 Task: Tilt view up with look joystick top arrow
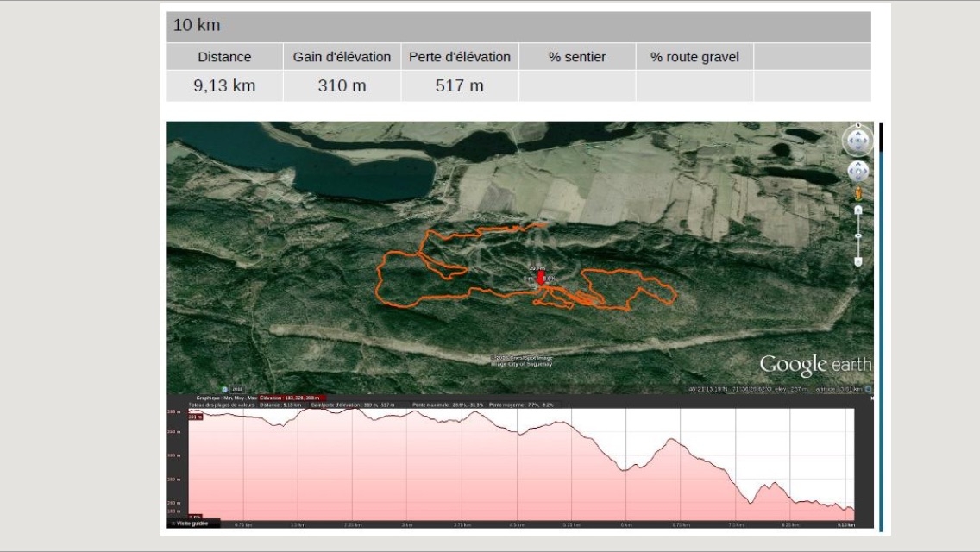[857, 131]
